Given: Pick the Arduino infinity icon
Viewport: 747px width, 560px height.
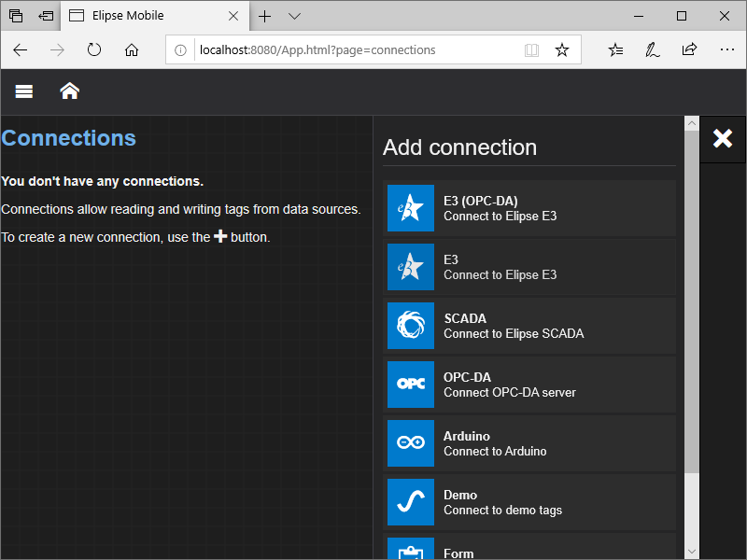Looking at the screenshot, I should 411,443.
